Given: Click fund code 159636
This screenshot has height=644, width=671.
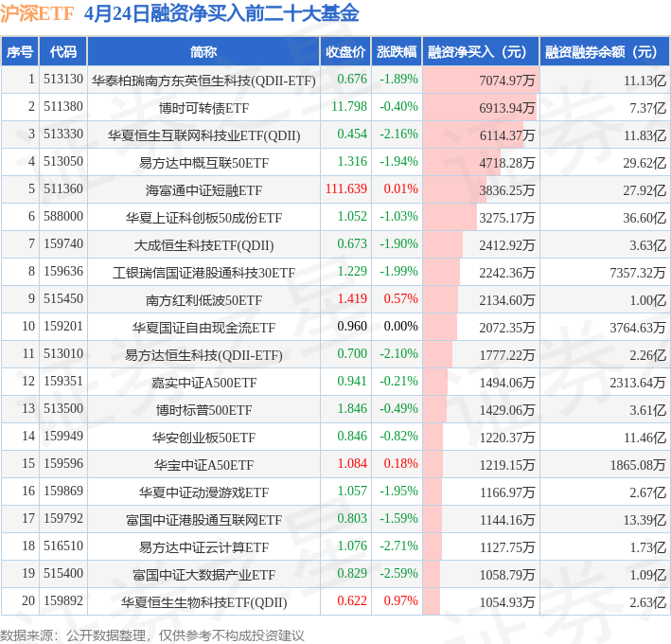Looking at the screenshot, I should coord(63,271).
